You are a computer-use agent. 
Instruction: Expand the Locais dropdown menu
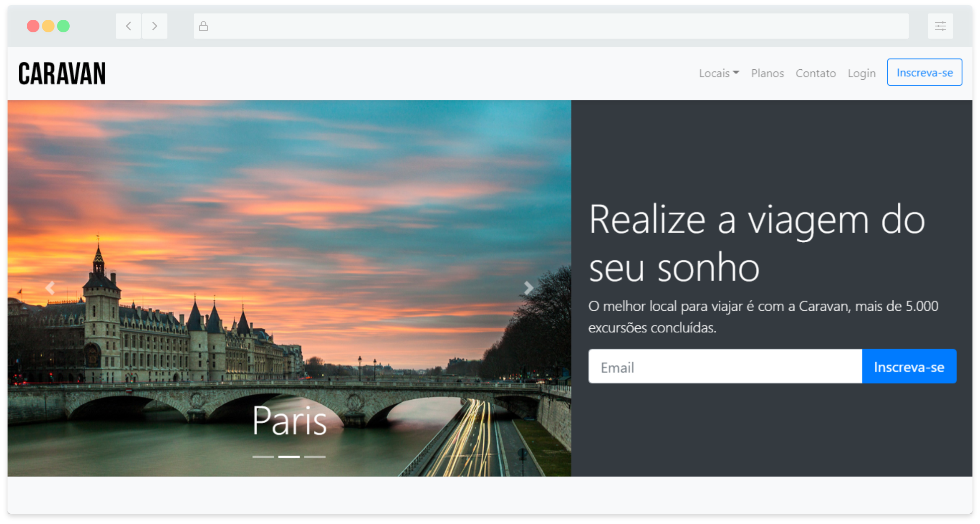(x=719, y=73)
